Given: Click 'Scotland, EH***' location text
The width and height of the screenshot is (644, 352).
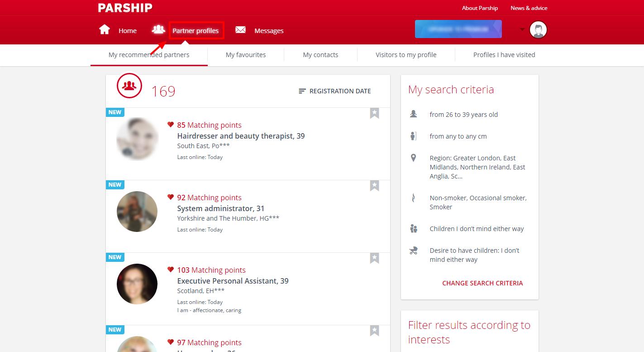Looking at the screenshot, I should pos(200,291).
